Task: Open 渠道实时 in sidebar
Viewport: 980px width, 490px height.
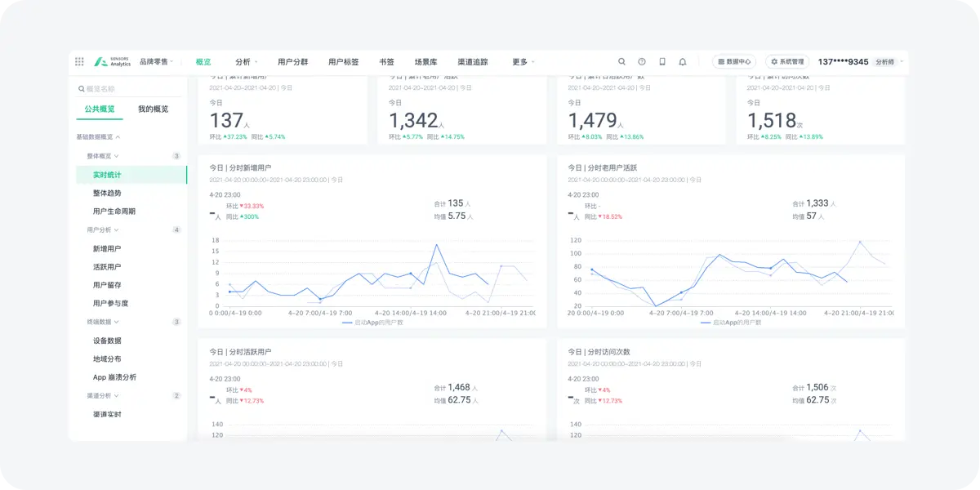Action: [x=107, y=414]
